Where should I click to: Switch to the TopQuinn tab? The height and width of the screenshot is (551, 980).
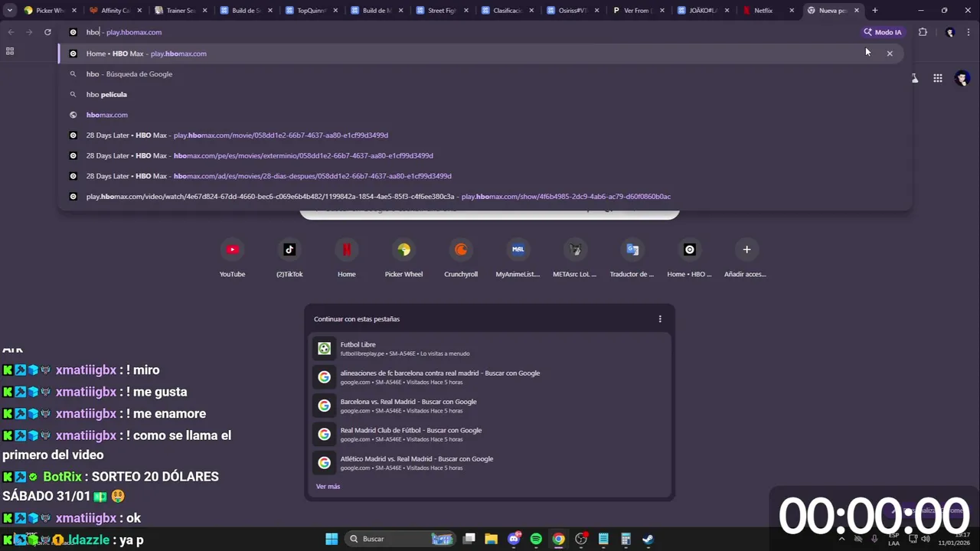coord(311,11)
